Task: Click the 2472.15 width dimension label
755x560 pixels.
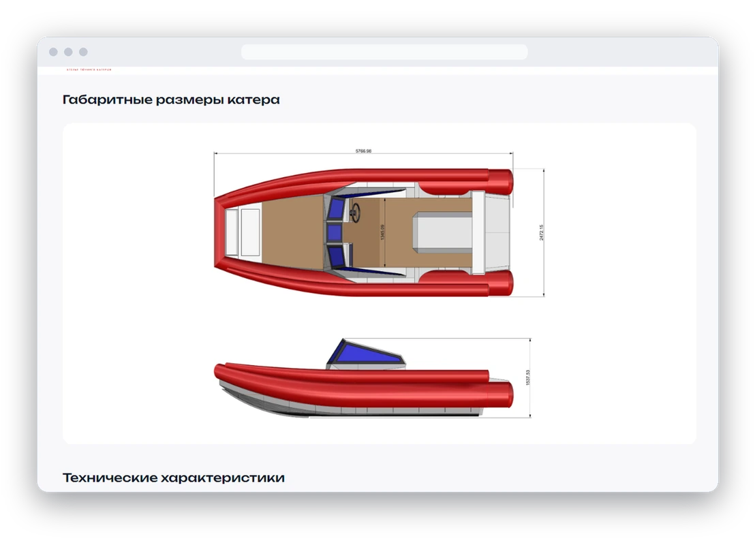Action: click(541, 232)
